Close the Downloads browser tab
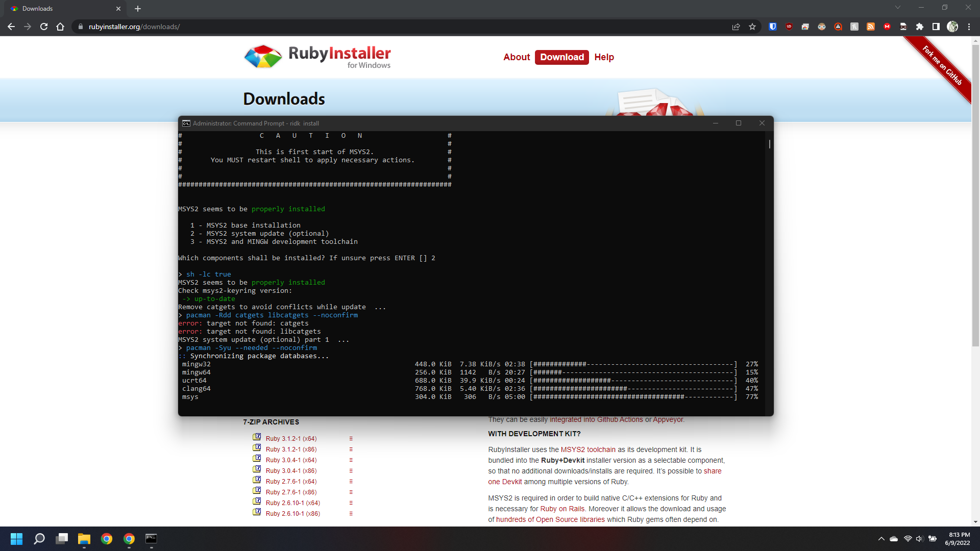The image size is (980, 551). (x=118, y=9)
